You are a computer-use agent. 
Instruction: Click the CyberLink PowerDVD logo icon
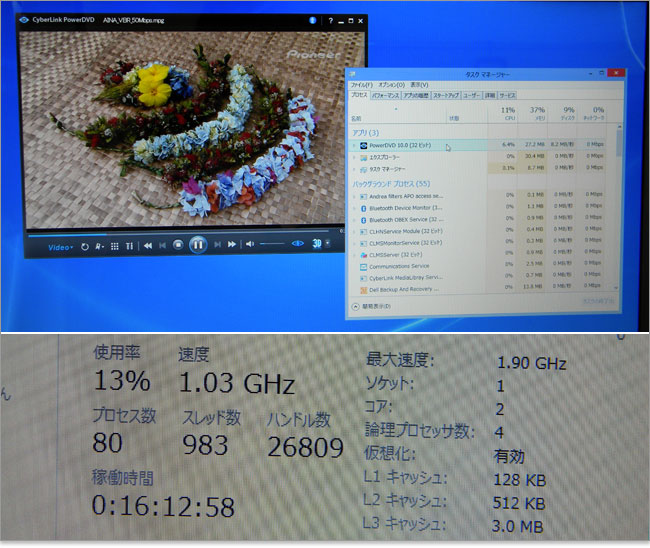click(x=24, y=19)
